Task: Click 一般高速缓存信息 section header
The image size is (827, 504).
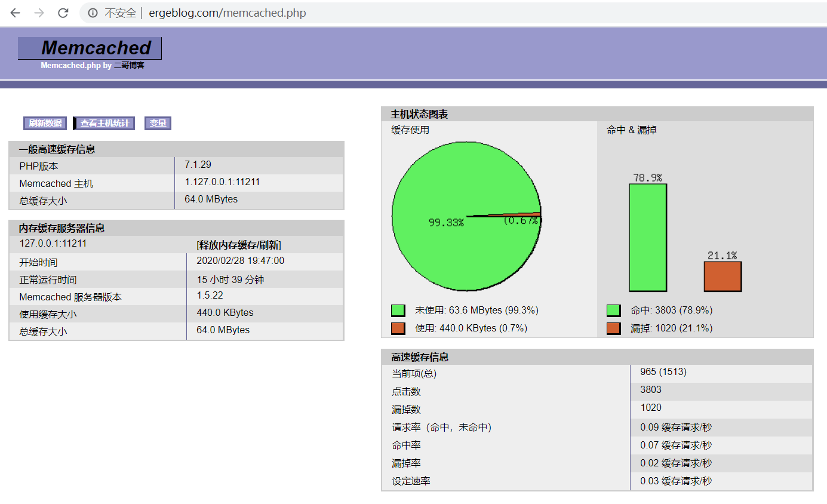Action: [176, 149]
